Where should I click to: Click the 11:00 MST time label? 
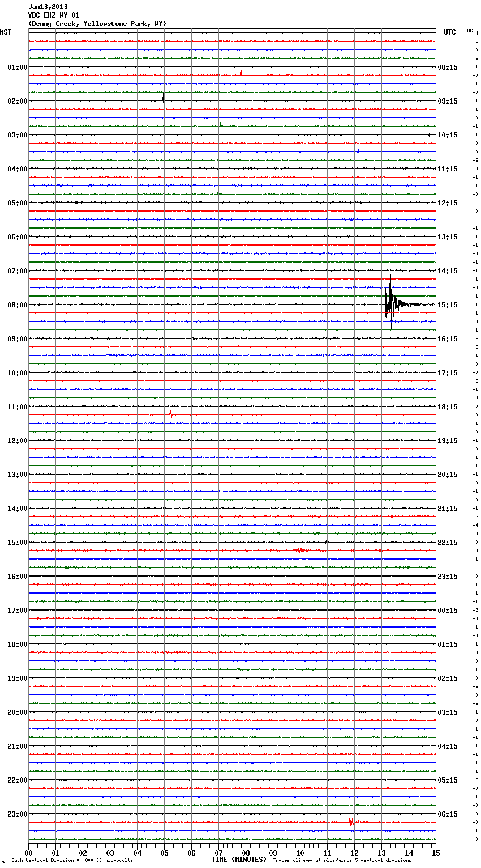tap(18, 407)
